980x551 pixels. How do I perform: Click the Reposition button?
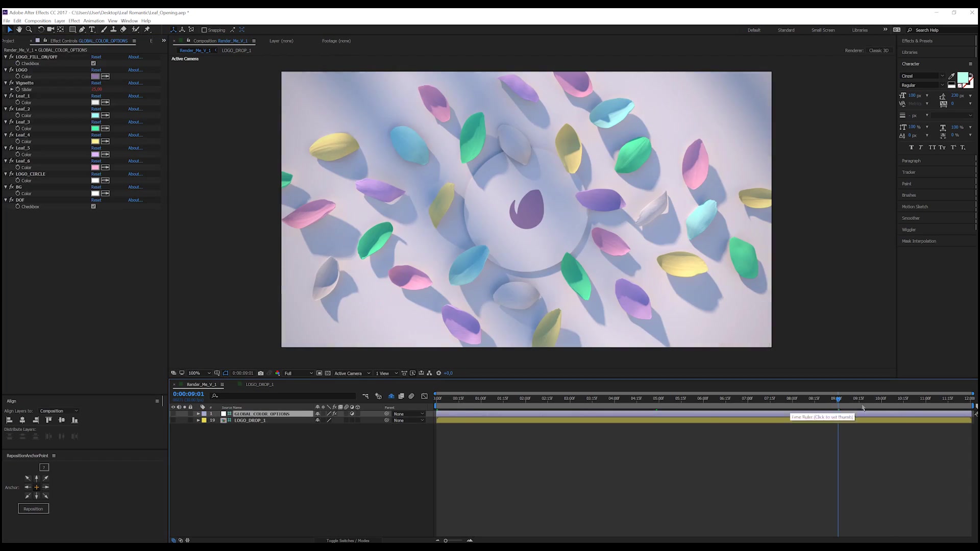click(x=33, y=509)
